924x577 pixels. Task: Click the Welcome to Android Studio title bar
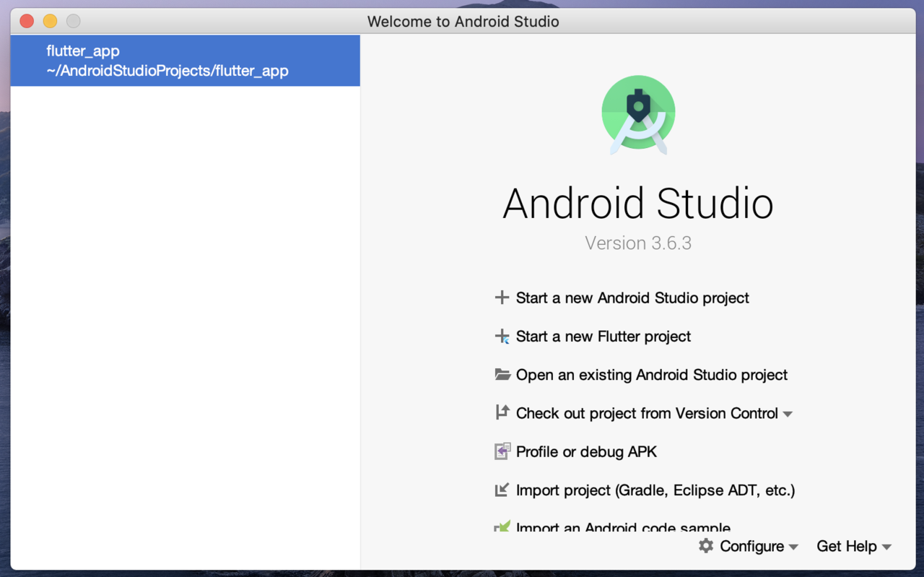pos(463,21)
